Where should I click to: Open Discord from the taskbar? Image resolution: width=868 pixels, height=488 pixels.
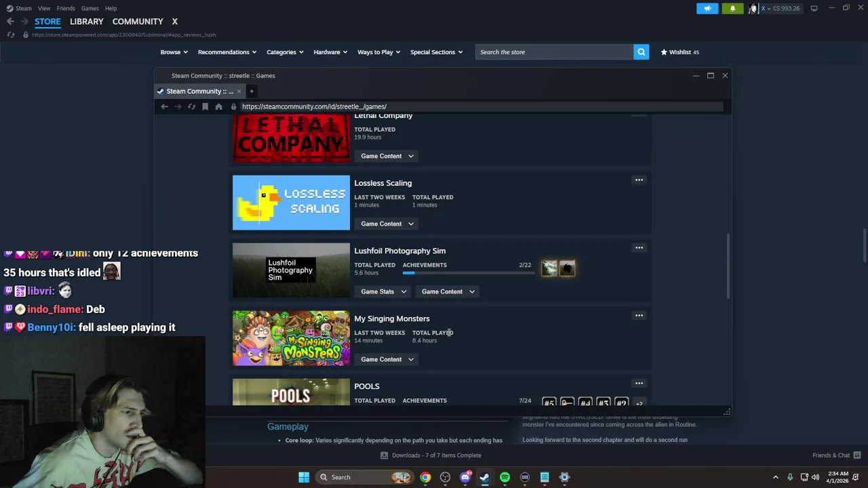(465, 477)
